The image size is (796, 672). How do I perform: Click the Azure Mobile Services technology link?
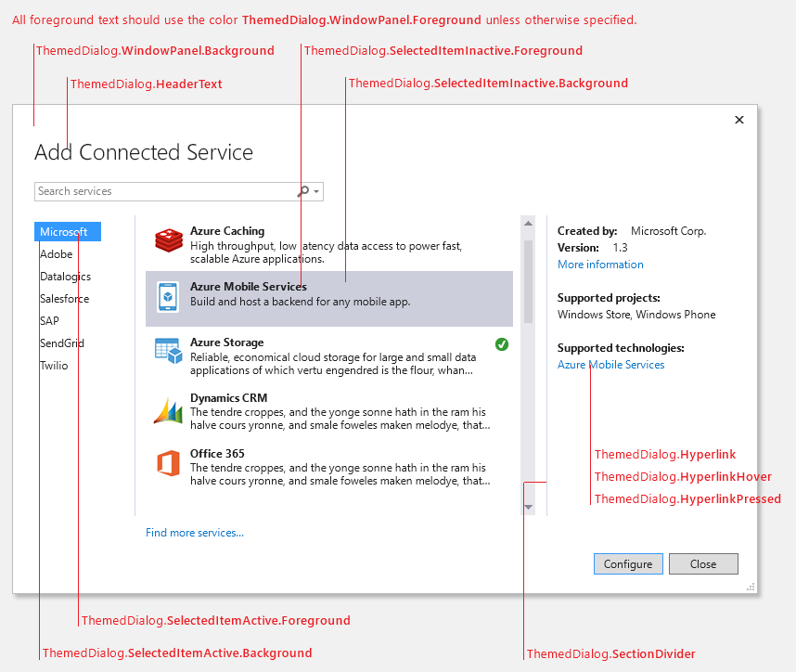coord(610,365)
